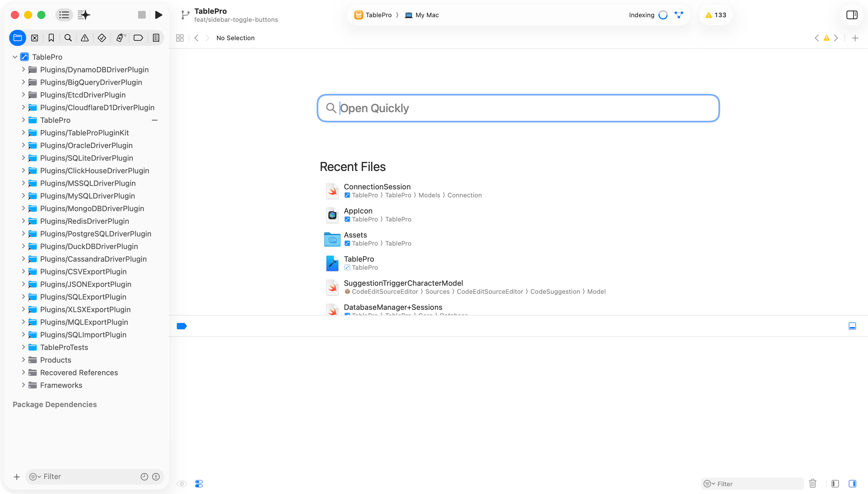Go back in editor history

tap(196, 38)
